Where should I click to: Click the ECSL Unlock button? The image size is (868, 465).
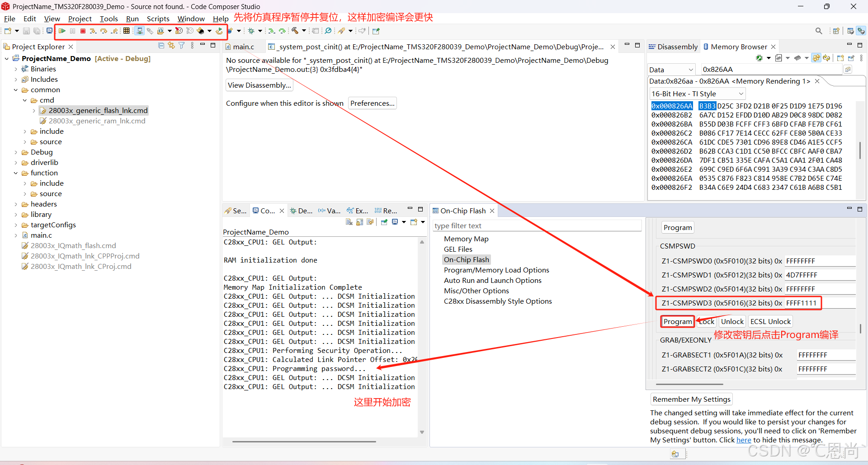(770, 321)
